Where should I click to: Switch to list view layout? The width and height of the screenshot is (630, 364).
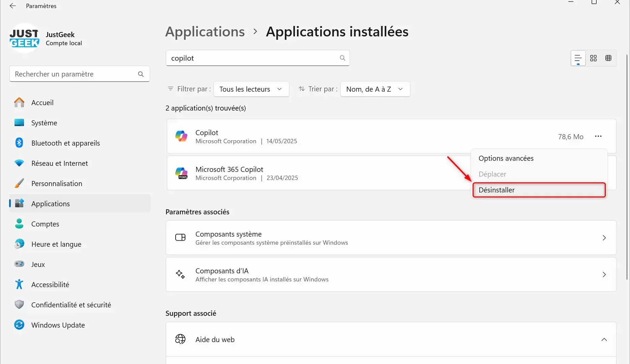[x=578, y=58]
